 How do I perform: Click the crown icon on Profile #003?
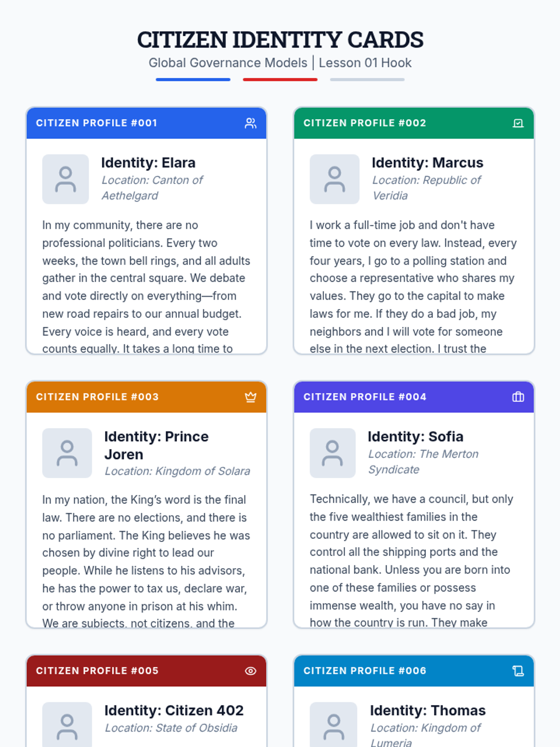coord(251,397)
